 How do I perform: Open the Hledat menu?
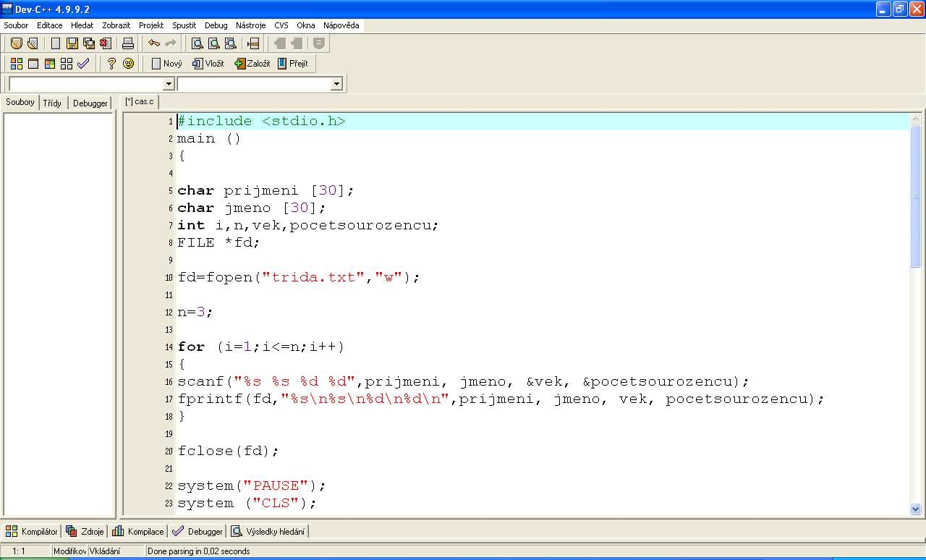82,25
